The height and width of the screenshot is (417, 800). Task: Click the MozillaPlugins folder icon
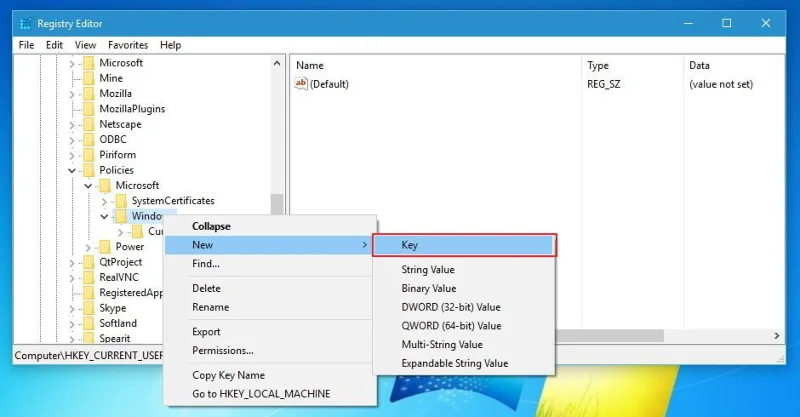[x=89, y=109]
